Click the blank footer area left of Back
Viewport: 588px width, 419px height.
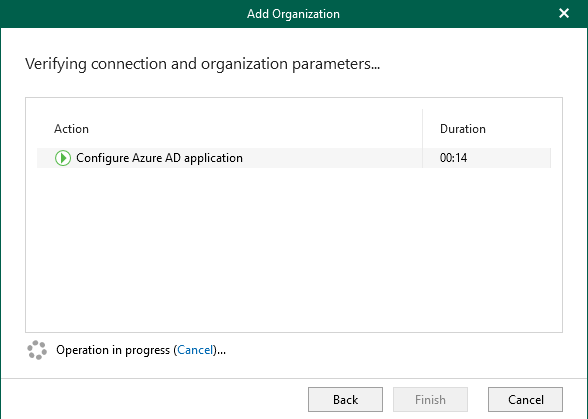click(154, 399)
